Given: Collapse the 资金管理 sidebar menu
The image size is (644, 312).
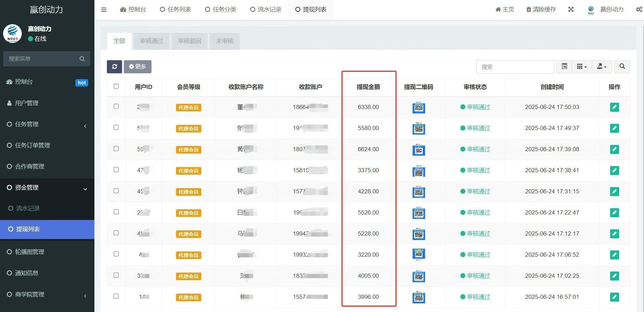Looking at the screenshot, I should pos(47,187).
